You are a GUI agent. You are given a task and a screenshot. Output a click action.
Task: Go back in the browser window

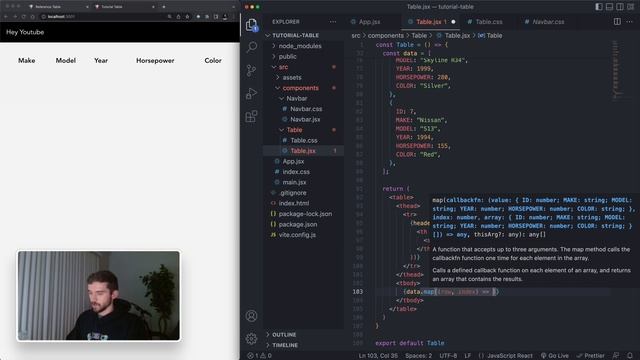[6, 17]
